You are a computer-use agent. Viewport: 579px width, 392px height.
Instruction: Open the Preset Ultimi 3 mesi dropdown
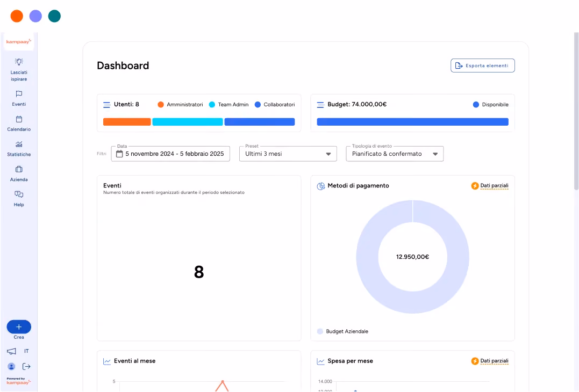tap(288, 154)
